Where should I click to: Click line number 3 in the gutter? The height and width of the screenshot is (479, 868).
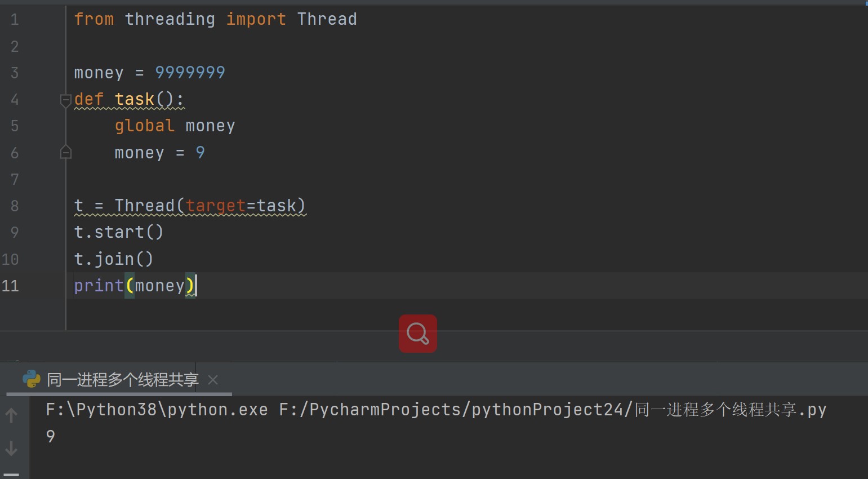coord(15,73)
